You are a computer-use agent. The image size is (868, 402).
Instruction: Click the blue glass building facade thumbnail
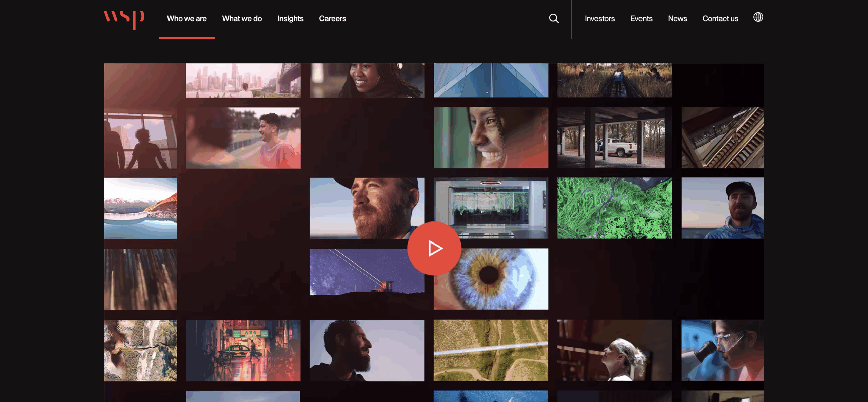coord(491,80)
